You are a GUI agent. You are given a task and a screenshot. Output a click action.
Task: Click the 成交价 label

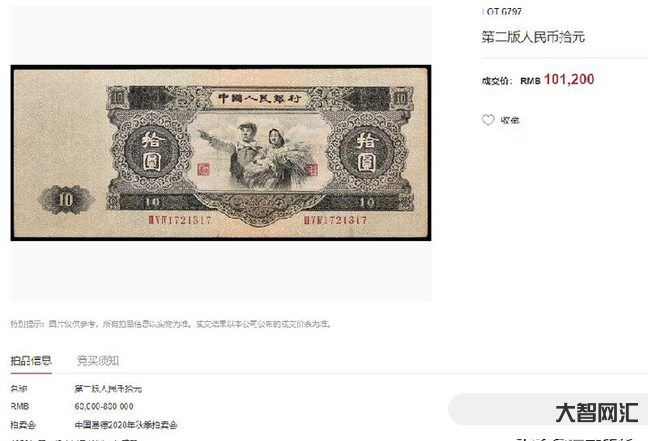496,81
